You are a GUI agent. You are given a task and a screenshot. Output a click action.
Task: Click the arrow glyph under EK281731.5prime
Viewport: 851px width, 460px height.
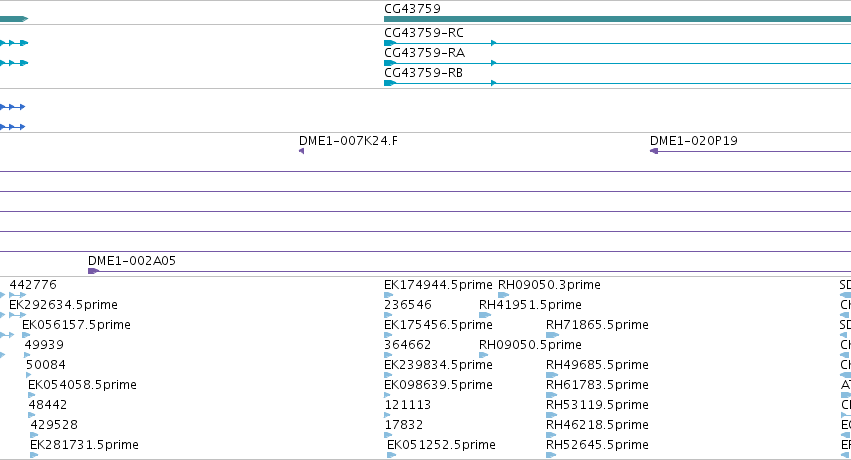[34, 455]
